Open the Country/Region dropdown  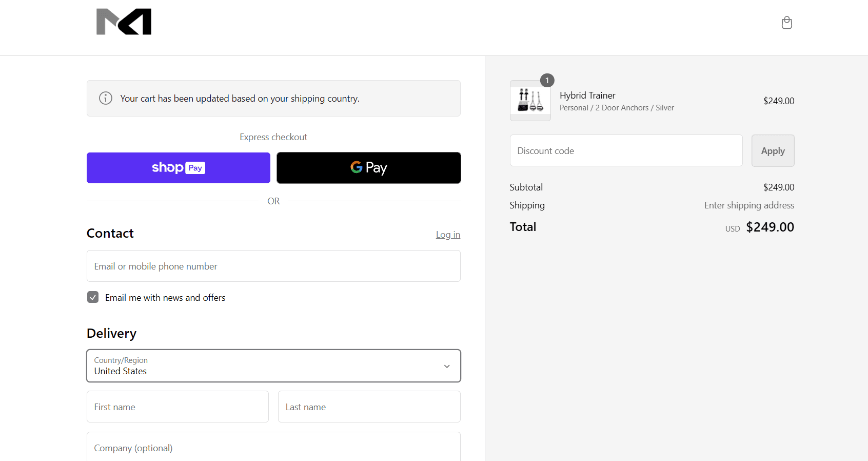273,366
